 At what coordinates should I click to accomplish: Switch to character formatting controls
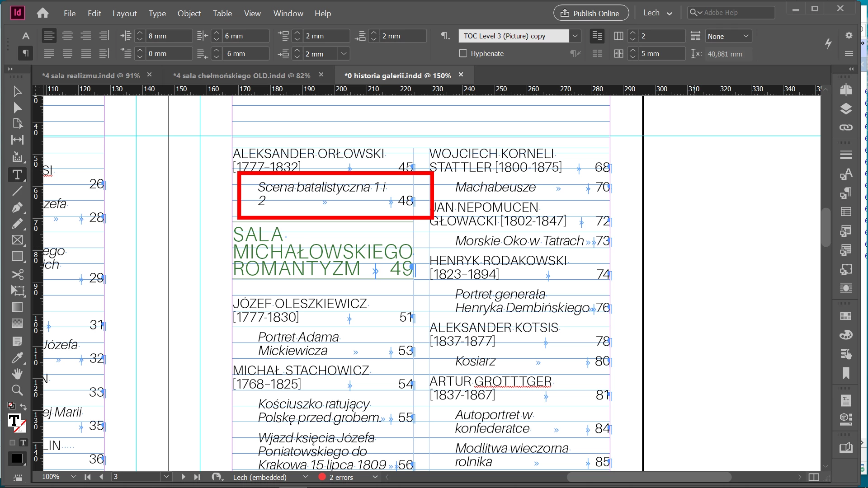26,36
